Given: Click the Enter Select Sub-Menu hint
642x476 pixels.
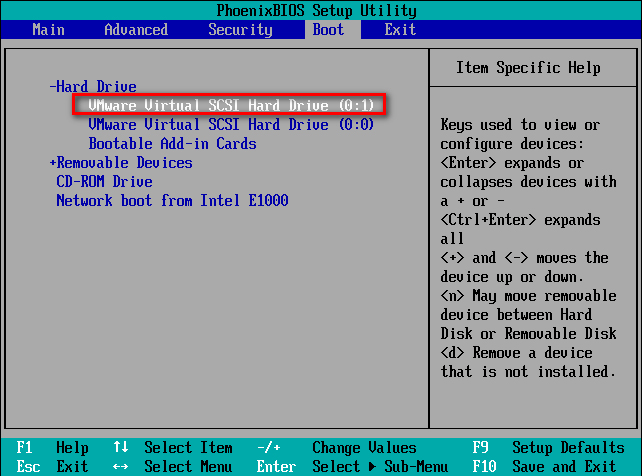Looking at the screenshot, I should tap(352, 466).
